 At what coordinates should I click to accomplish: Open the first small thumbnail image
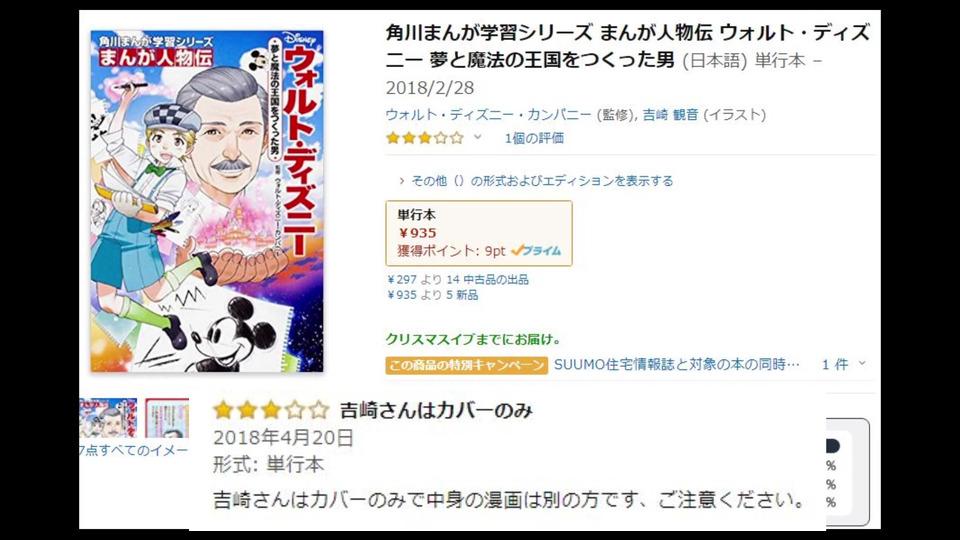[x=108, y=418]
